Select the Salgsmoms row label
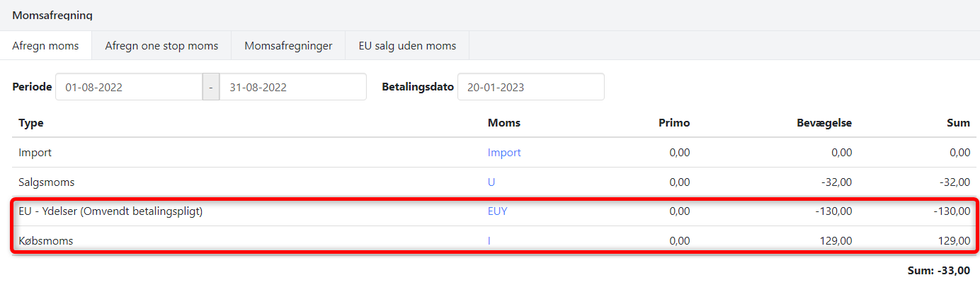Image resolution: width=980 pixels, height=287 pixels. [47, 182]
